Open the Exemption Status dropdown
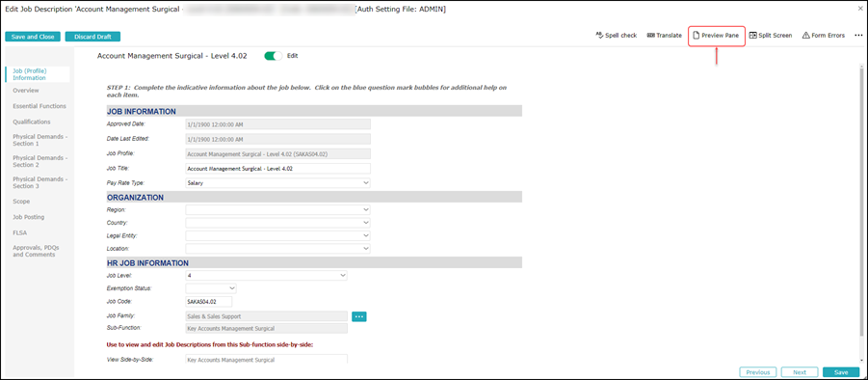Viewport: 868px width, 380px height. 211,288
